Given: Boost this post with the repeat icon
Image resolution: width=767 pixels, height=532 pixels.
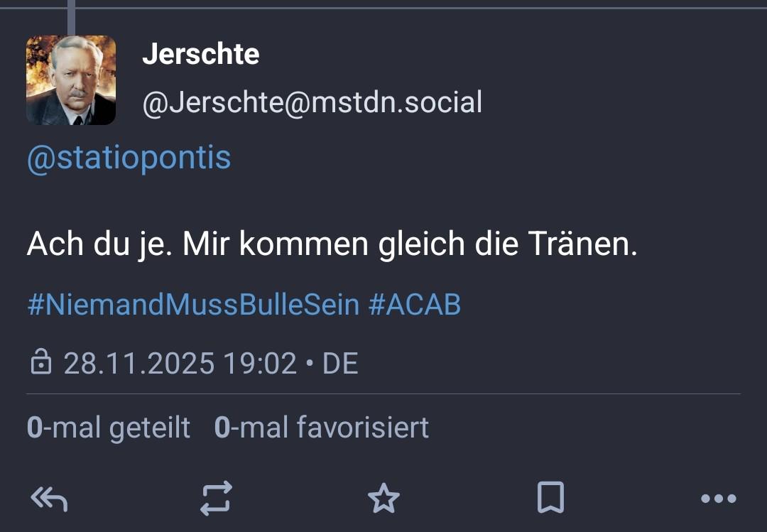Looking at the screenshot, I should coord(216,499).
